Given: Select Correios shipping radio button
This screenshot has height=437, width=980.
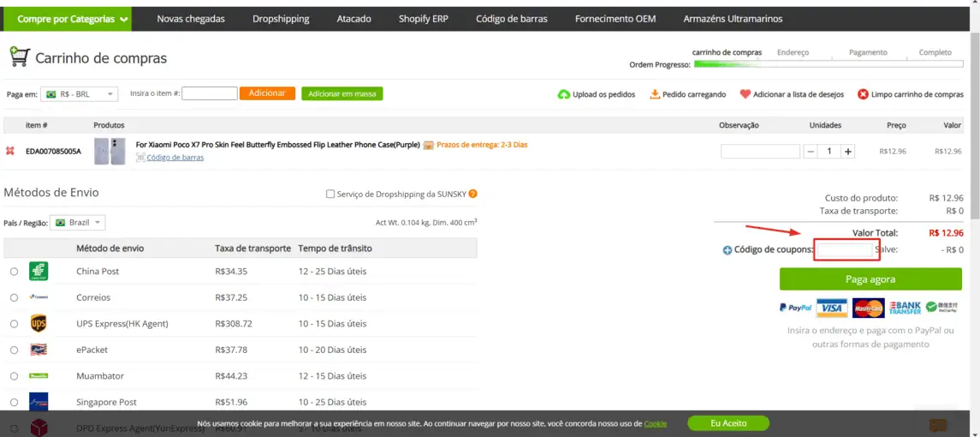Looking at the screenshot, I should (14, 298).
